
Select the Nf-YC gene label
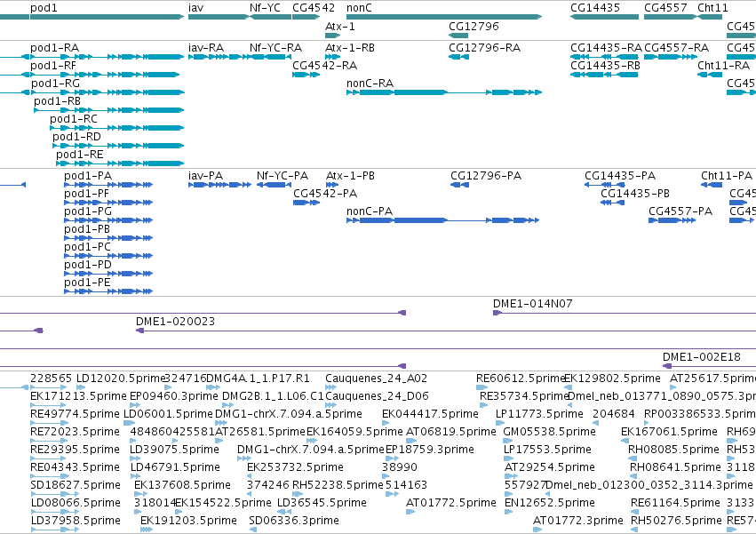pos(265,8)
